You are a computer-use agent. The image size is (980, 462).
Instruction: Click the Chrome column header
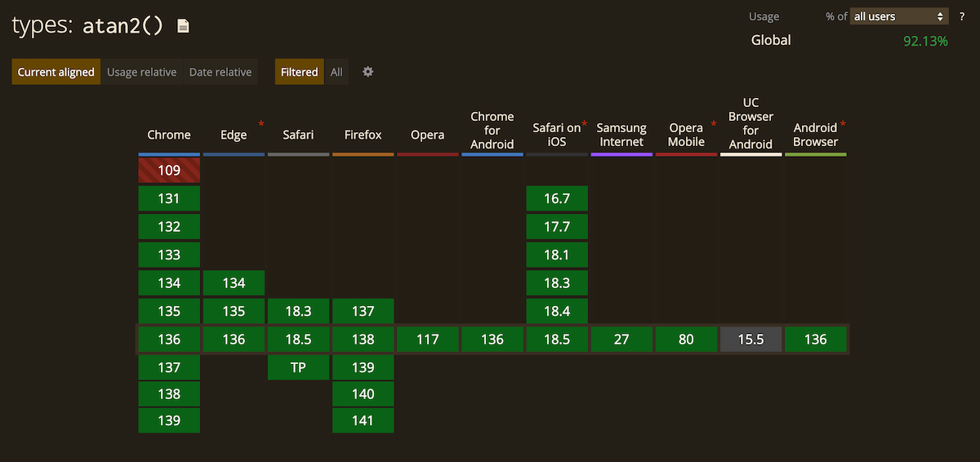click(169, 135)
